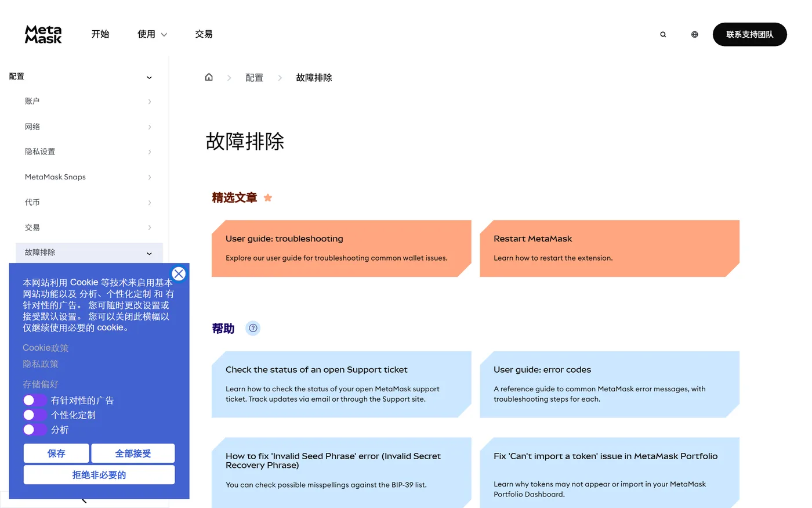Click 保存 in the cookie banner
This screenshot has width=812, height=508.
point(56,453)
